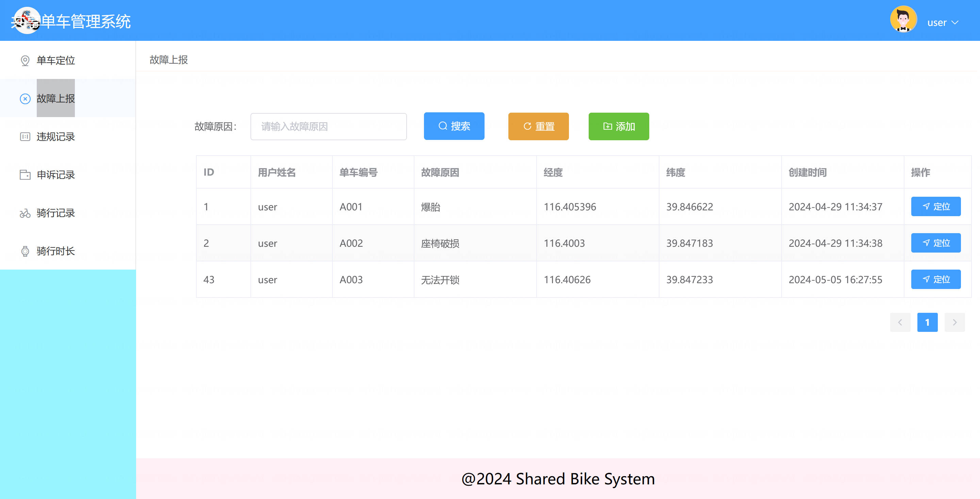Open the 骑行时长 menu item
980x499 pixels.
(55, 251)
